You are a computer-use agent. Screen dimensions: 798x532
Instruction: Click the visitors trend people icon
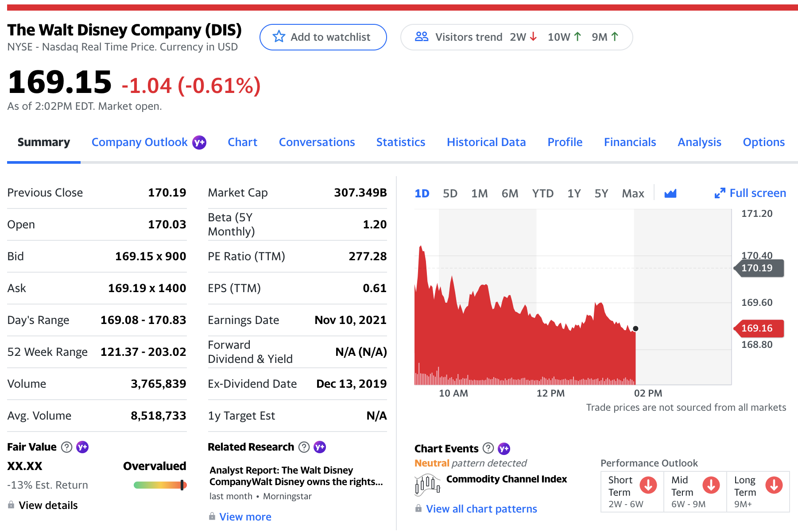pyautogui.click(x=421, y=37)
